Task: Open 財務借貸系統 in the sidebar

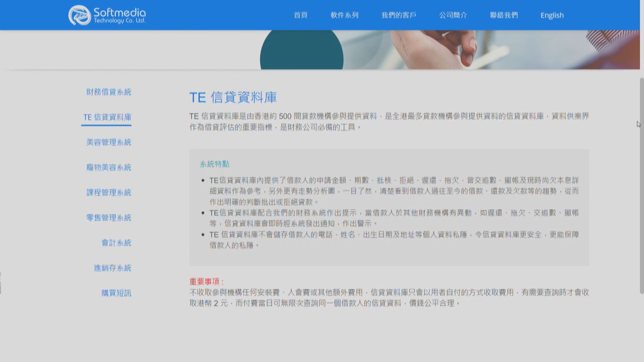Action: coord(109,92)
